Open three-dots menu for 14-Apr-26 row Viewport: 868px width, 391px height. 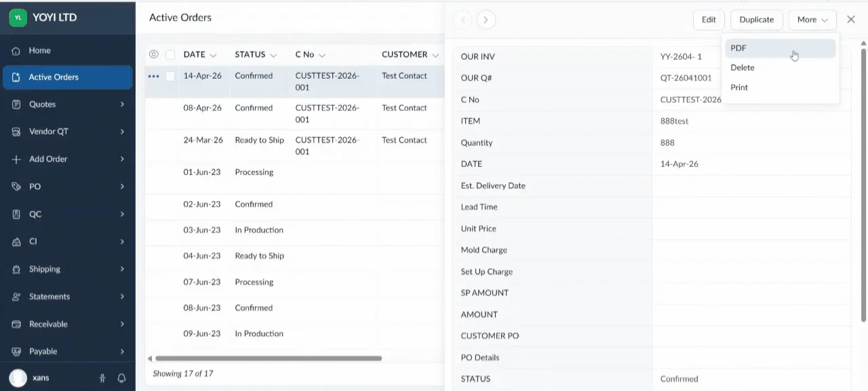coord(153,76)
